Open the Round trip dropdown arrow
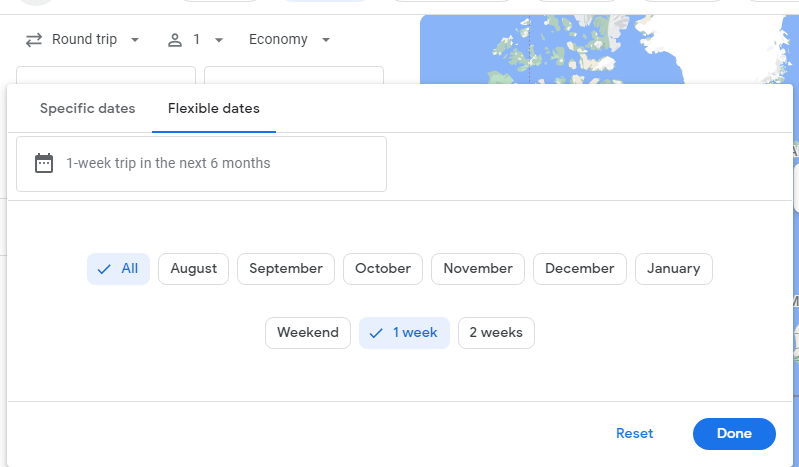This screenshot has width=799, height=467. [x=135, y=40]
